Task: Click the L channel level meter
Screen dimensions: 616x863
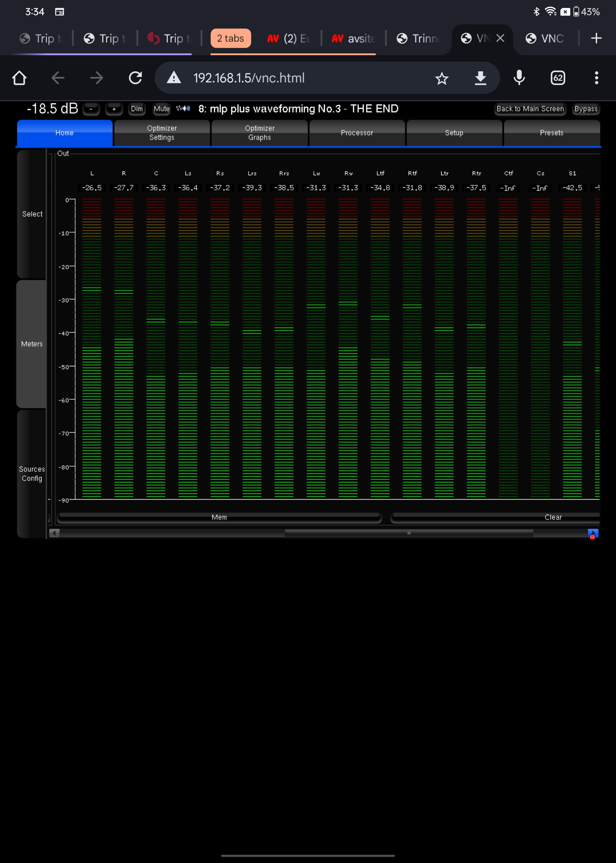Action: (x=92, y=348)
